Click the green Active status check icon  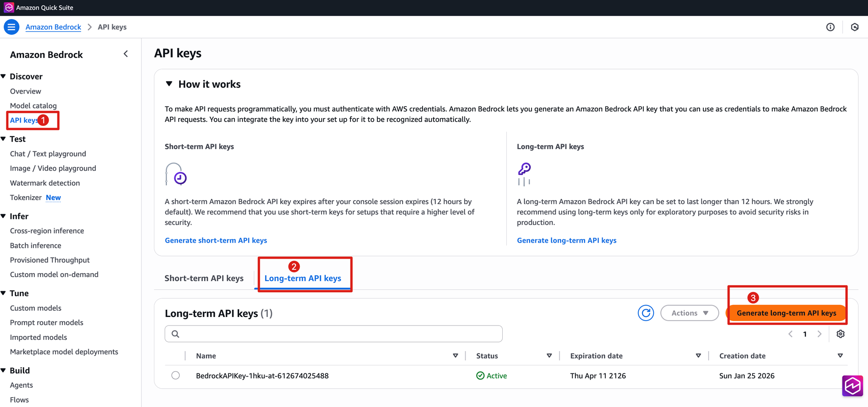click(x=480, y=376)
